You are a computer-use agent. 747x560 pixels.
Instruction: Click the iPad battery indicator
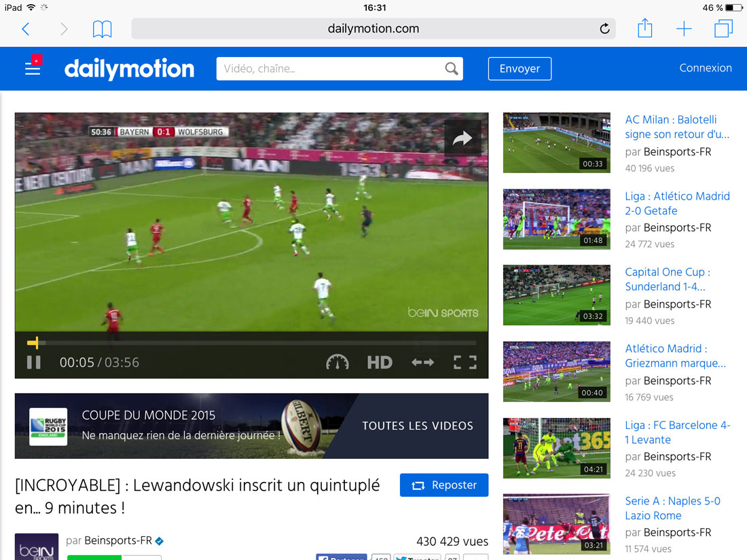734,7
